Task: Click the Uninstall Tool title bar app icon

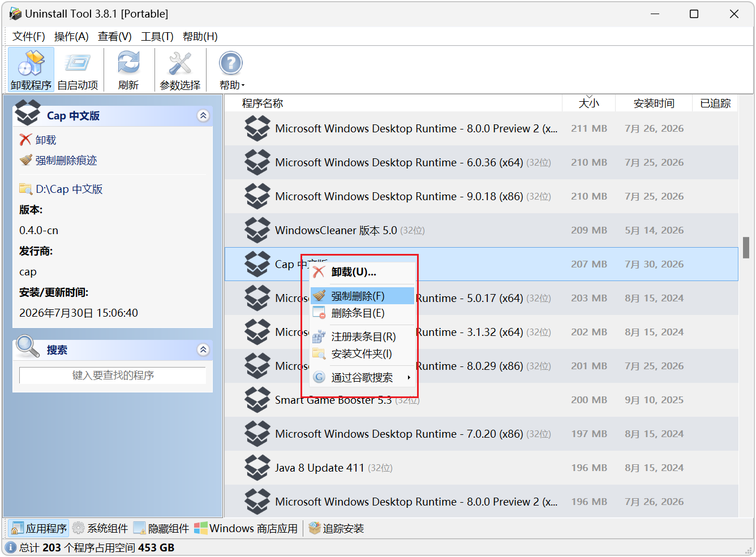Action: pyautogui.click(x=15, y=14)
